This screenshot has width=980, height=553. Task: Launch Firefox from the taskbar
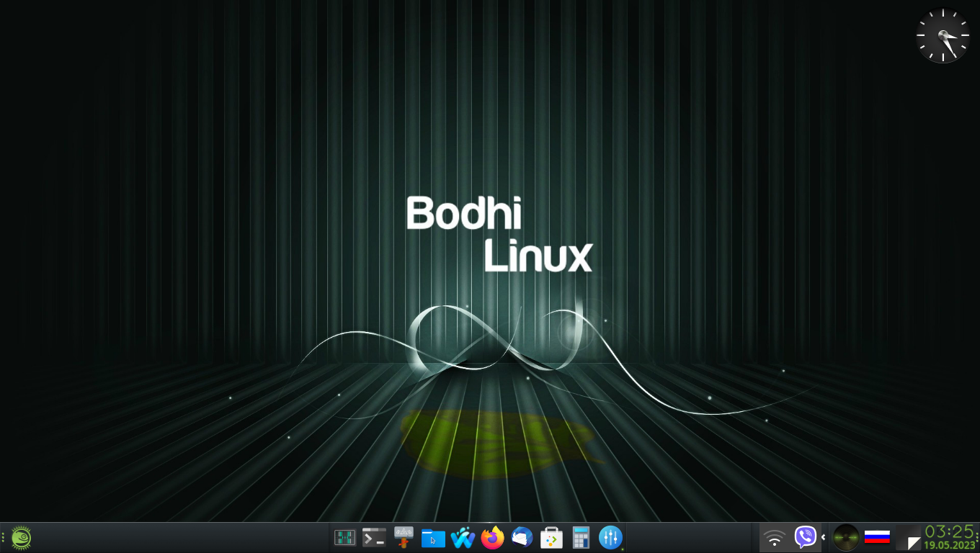492,537
